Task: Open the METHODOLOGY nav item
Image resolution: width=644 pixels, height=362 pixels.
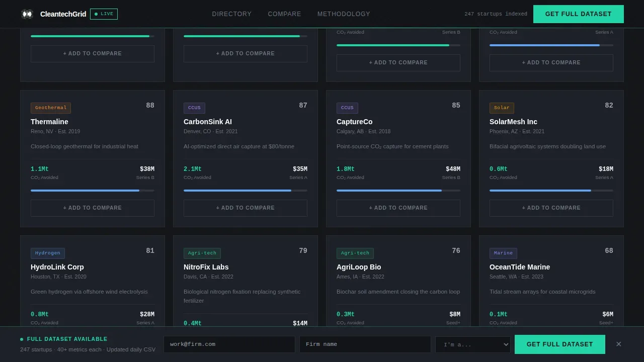Action: point(344,14)
